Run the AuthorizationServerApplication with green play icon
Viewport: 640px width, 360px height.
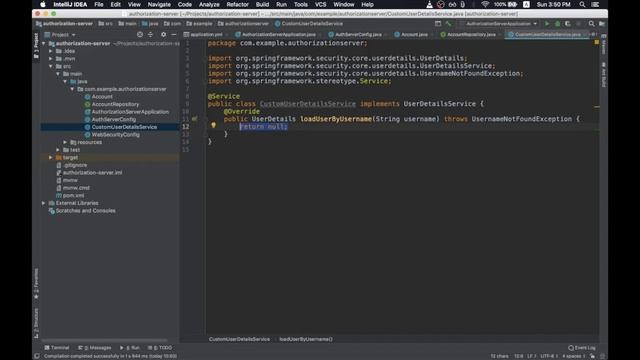[547, 24]
